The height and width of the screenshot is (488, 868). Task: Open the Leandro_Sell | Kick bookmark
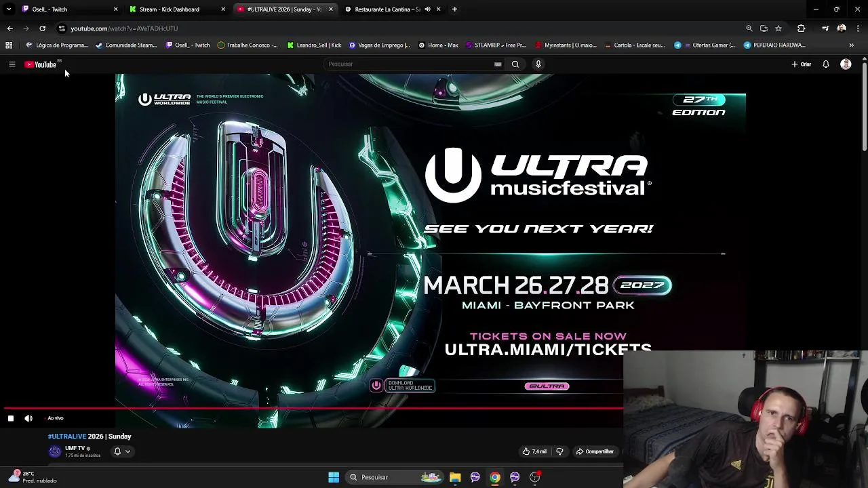pos(315,45)
